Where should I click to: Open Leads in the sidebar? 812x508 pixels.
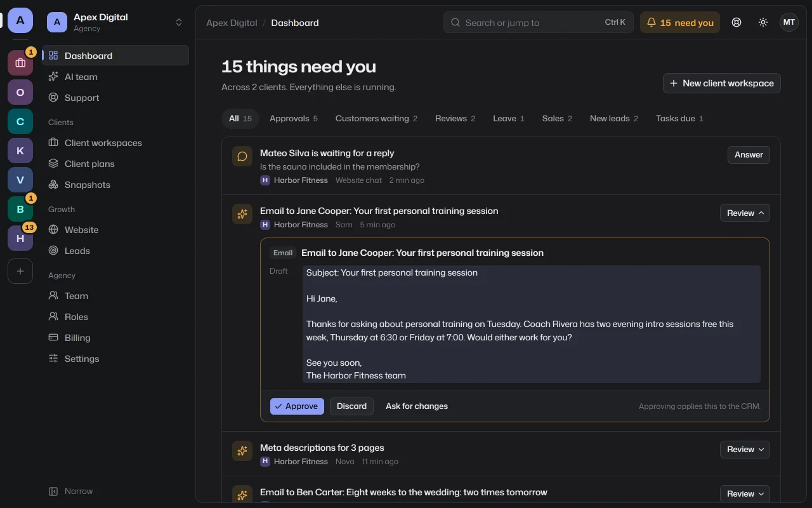coord(115,251)
